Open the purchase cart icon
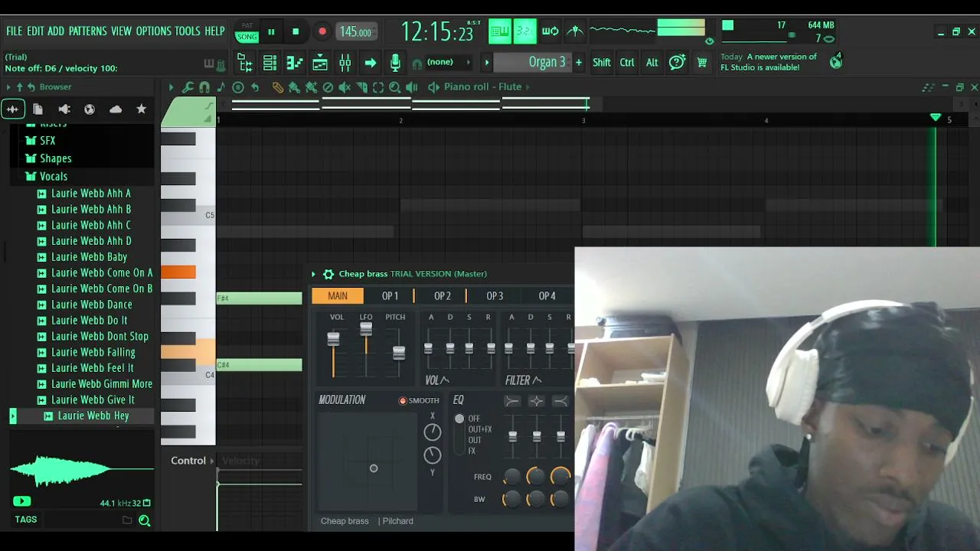The width and height of the screenshot is (980, 551). coord(701,63)
